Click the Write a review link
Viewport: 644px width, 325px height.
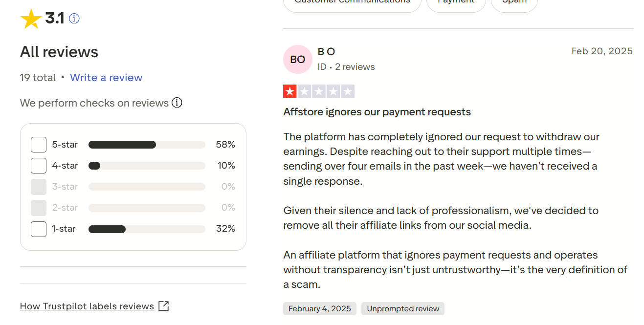pos(106,78)
